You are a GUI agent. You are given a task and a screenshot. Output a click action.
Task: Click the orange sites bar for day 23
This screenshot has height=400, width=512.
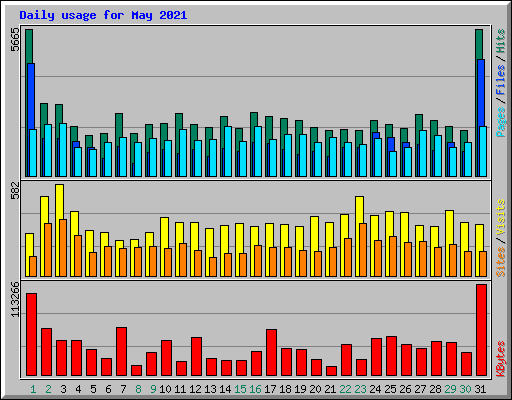coord(363,250)
